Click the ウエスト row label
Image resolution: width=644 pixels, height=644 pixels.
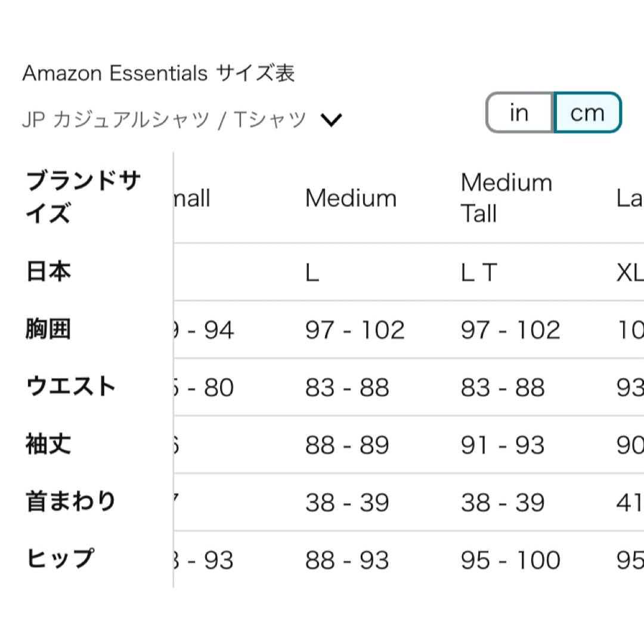pyautogui.click(x=70, y=386)
